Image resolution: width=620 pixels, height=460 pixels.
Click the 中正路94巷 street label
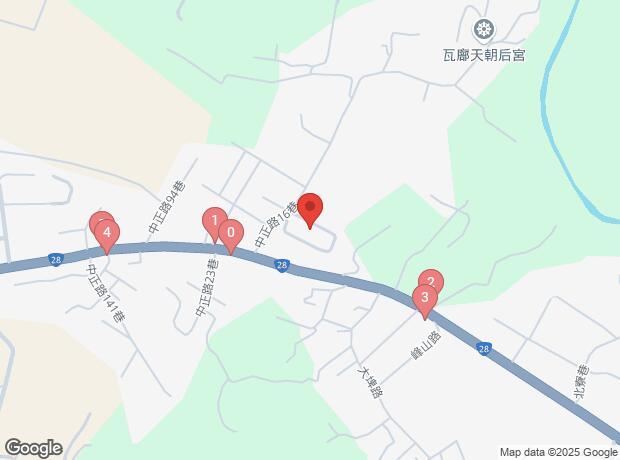point(167,206)
